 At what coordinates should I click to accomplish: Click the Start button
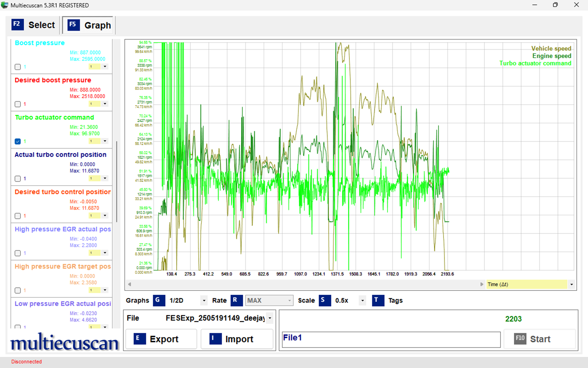point(539,339)
